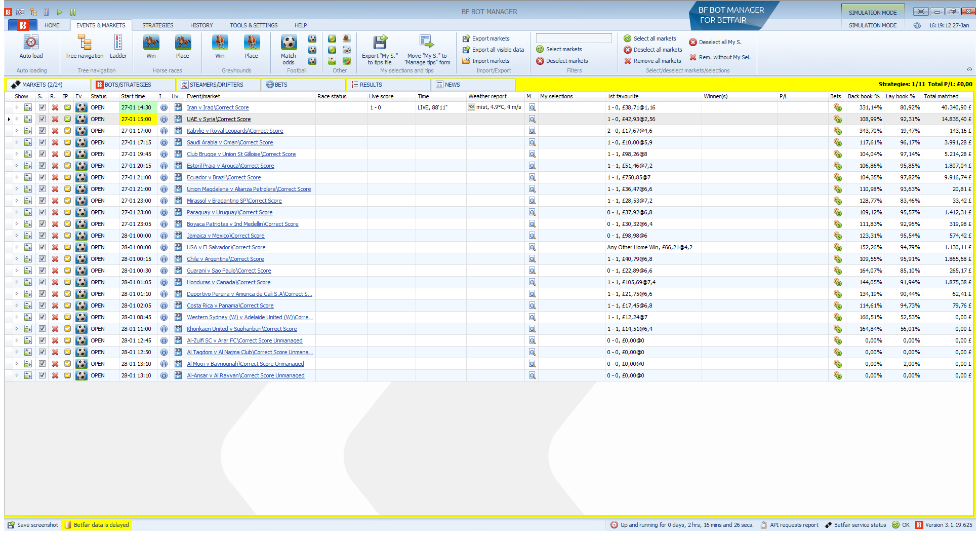Export My S. to tips file
The width and height of the screenshot is (980, 535).
point(380,50)
